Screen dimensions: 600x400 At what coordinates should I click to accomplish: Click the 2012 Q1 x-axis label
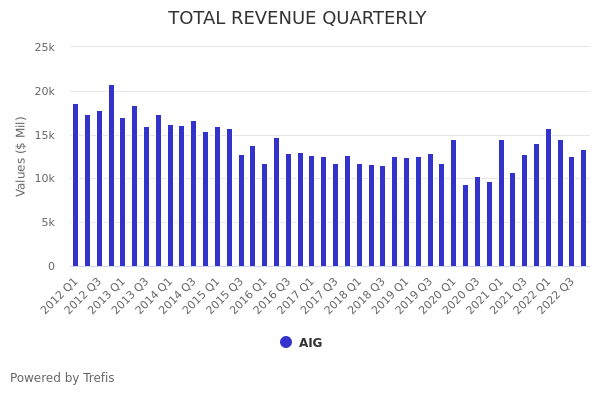click(x=61, y=295)
